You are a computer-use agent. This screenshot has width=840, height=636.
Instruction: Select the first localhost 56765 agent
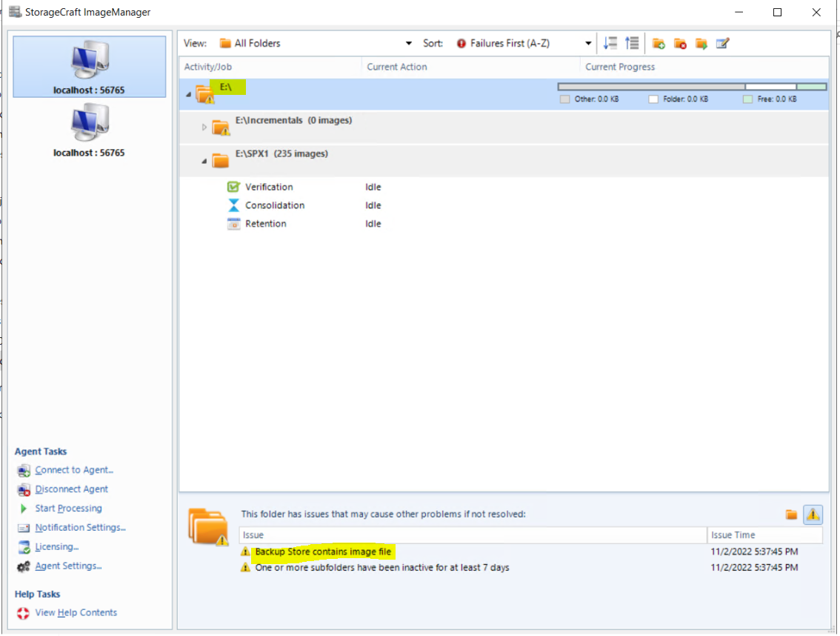point(89,67)
